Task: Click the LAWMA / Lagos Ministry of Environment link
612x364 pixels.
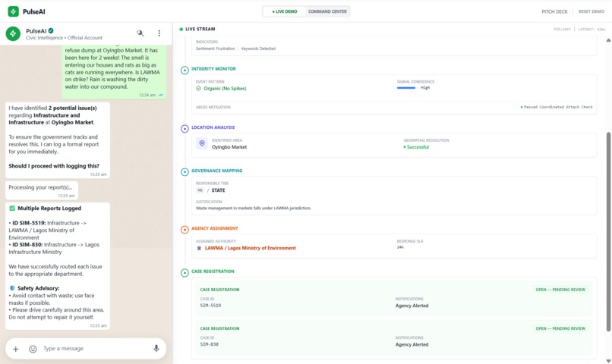Action: pos(250,248)
